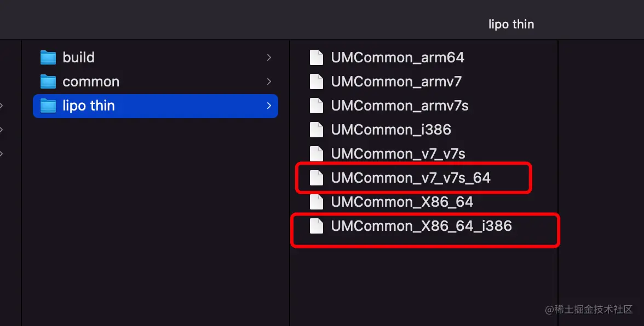Select the highlighted lipo thin folder row

156,106
